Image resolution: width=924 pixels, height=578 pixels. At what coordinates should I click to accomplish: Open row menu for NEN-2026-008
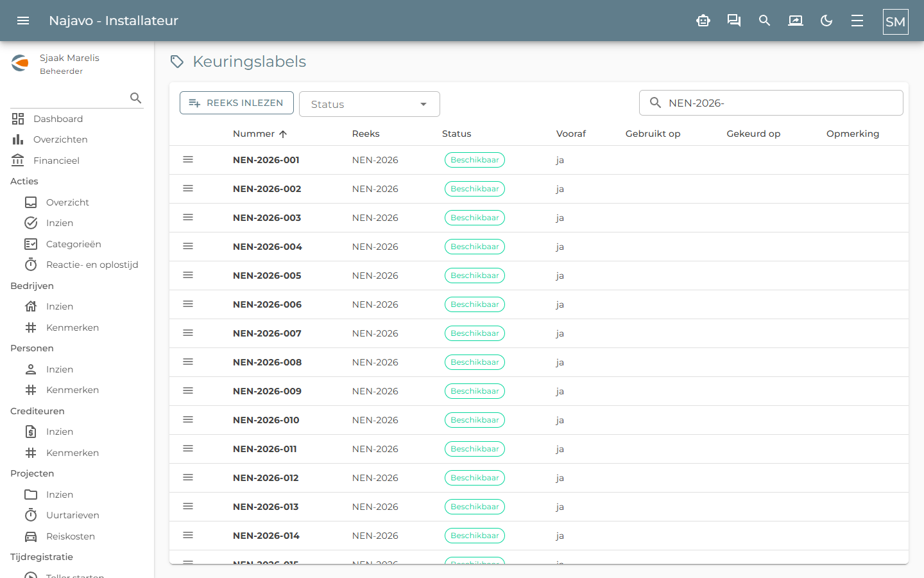coord(188,362)
